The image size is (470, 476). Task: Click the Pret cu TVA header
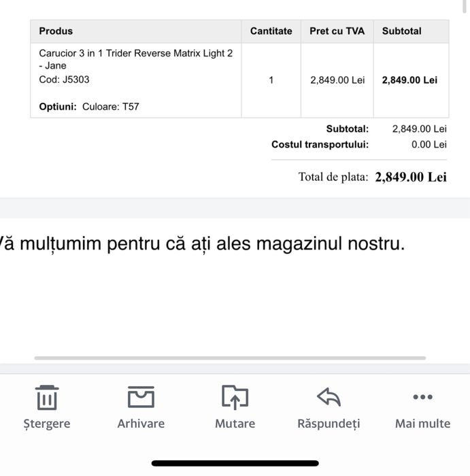point(337,31)
